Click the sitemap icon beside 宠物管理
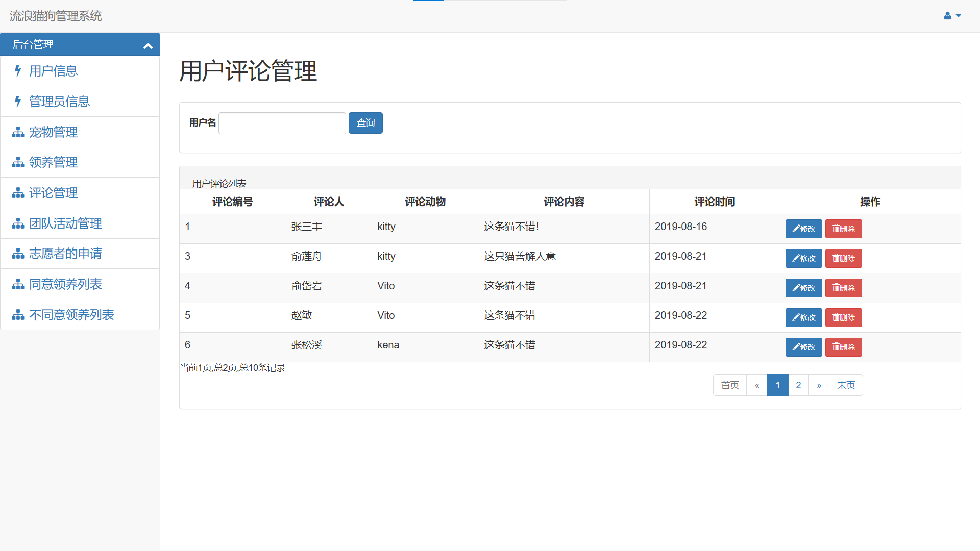 coord(18,132)
